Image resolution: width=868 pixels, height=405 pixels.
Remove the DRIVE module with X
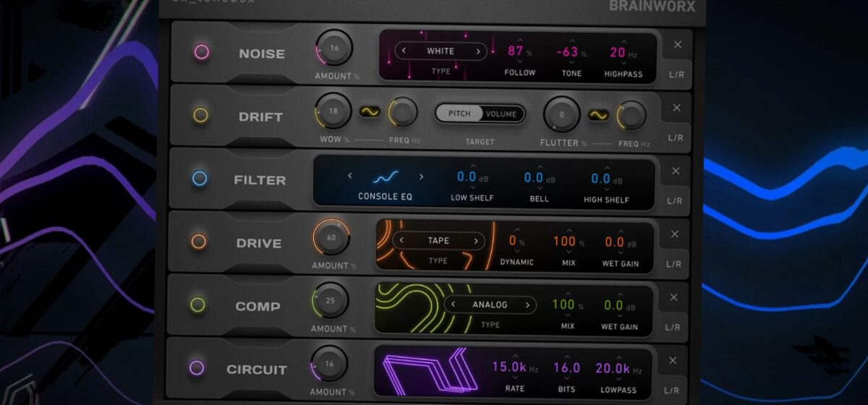[674, 234]
